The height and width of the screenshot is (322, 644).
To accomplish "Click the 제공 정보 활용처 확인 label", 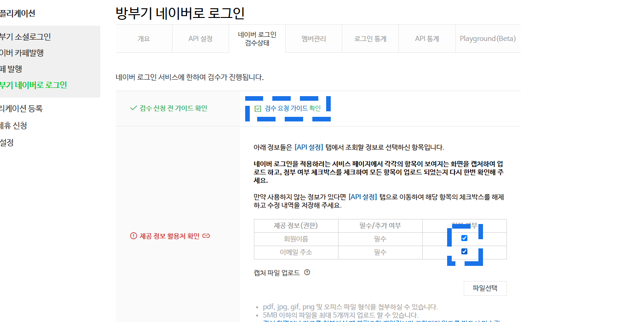I will coord(170,236).
